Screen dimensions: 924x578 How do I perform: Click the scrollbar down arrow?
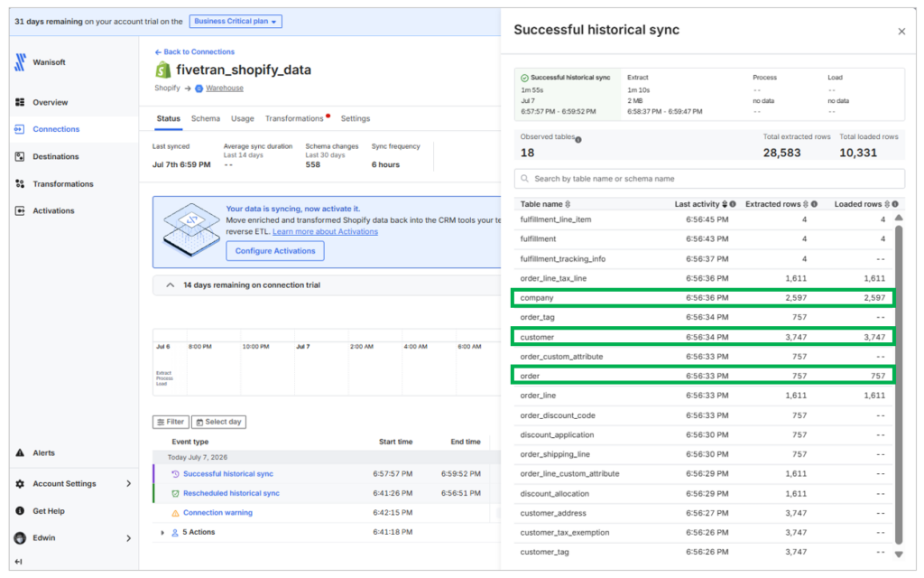899,555
